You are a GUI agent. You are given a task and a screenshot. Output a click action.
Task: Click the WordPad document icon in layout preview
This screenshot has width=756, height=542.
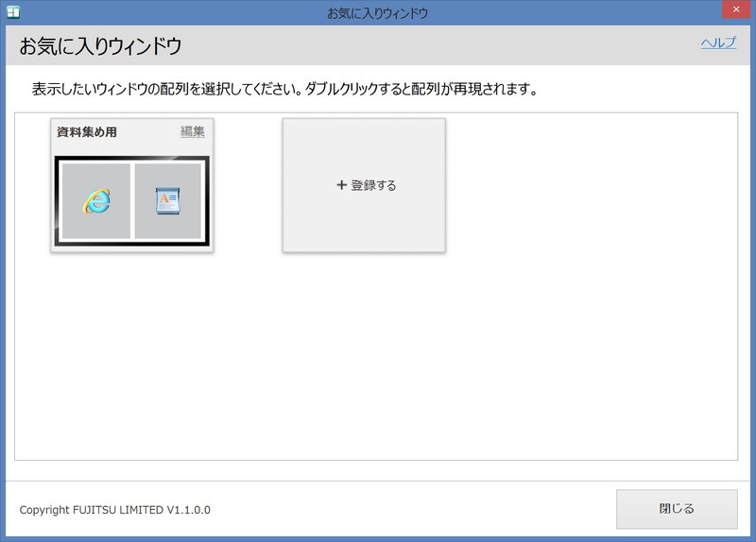point(167,200)
